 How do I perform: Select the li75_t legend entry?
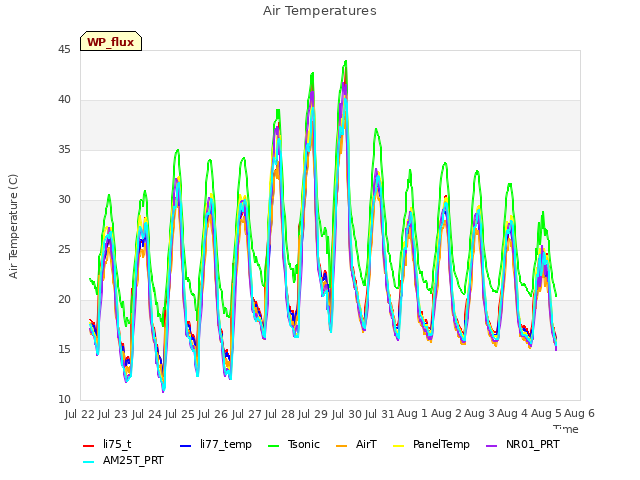(107, 444)
